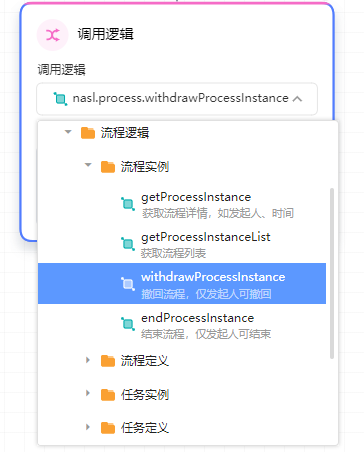
Task: Click the logic icon beside endProcessInstance
Action: (x=128, y=324)
